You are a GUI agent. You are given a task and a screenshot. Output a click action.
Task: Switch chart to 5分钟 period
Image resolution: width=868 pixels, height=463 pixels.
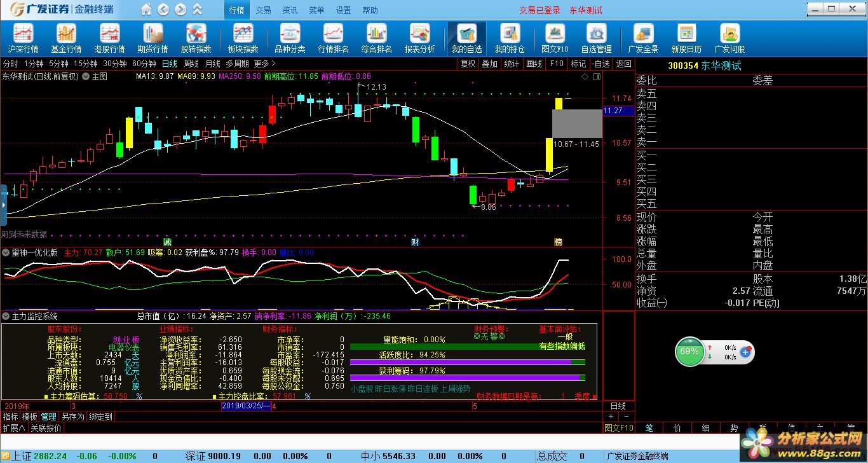(x=58, y=64)
